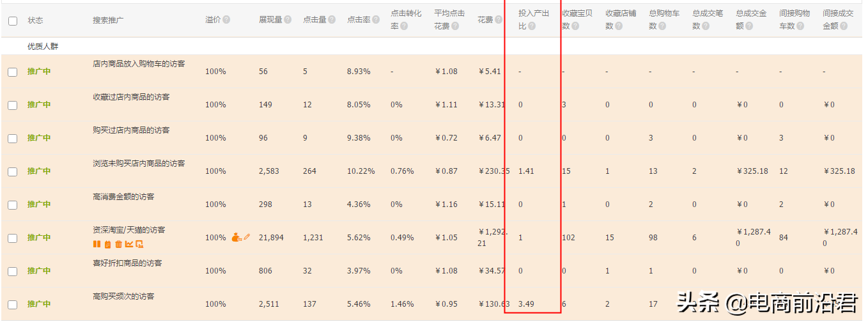
Task: Click indirect cart count 84
Action: pos(784,238)
